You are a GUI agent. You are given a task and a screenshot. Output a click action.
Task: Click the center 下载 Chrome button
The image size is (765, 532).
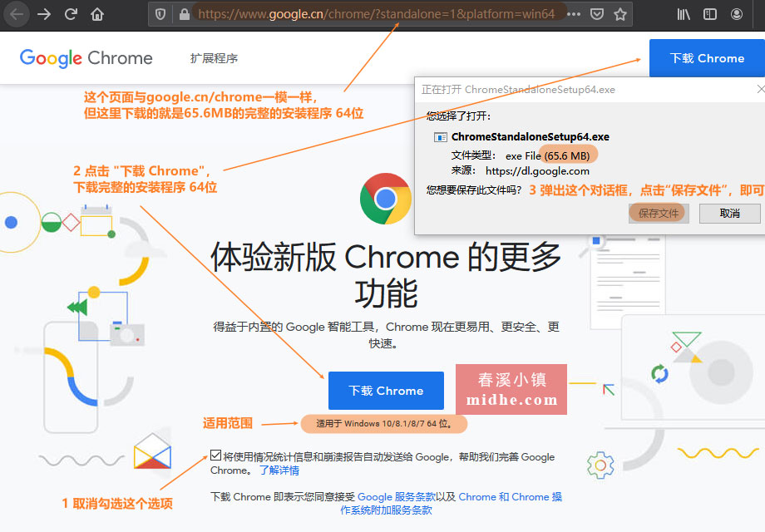pos(386,391)
